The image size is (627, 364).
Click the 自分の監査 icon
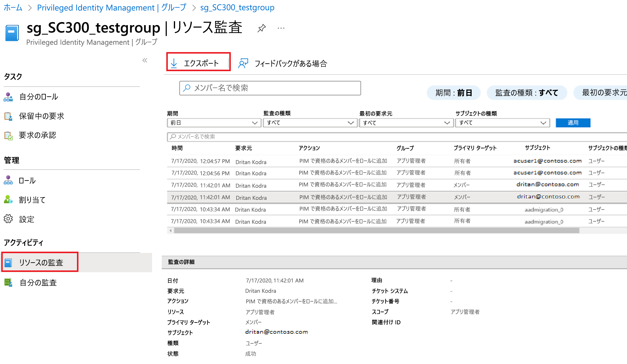[8, 283]
